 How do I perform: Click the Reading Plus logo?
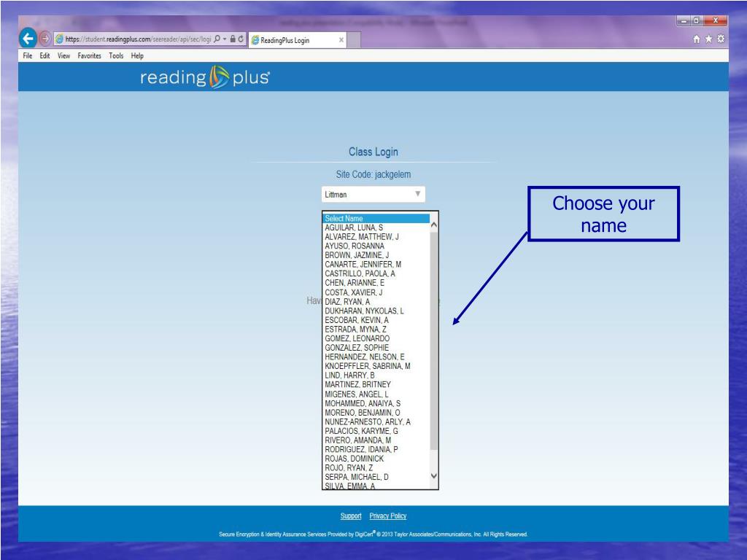pyautogui.click(x=205, y=77)
